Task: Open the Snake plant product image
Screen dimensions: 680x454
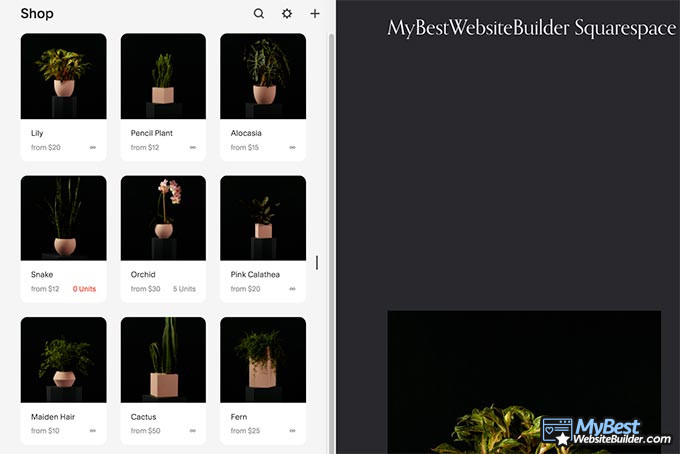Action: click(63, 218)
